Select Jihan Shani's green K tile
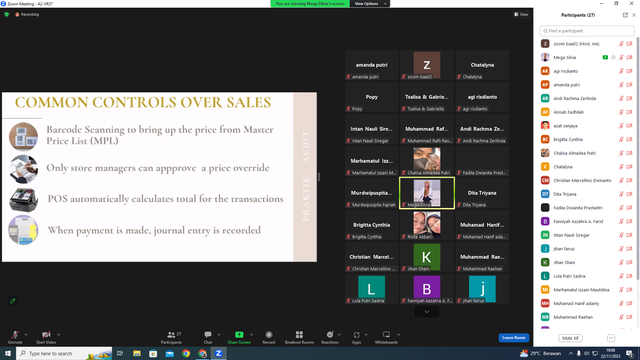The width and height of the screenshot is (640, 360). point(427,257)
